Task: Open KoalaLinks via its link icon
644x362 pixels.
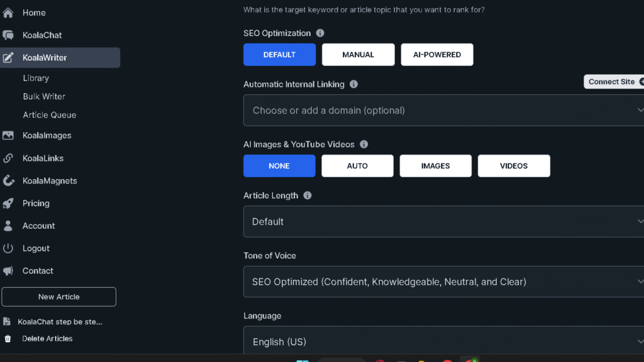Action: [x=8, y=158]
